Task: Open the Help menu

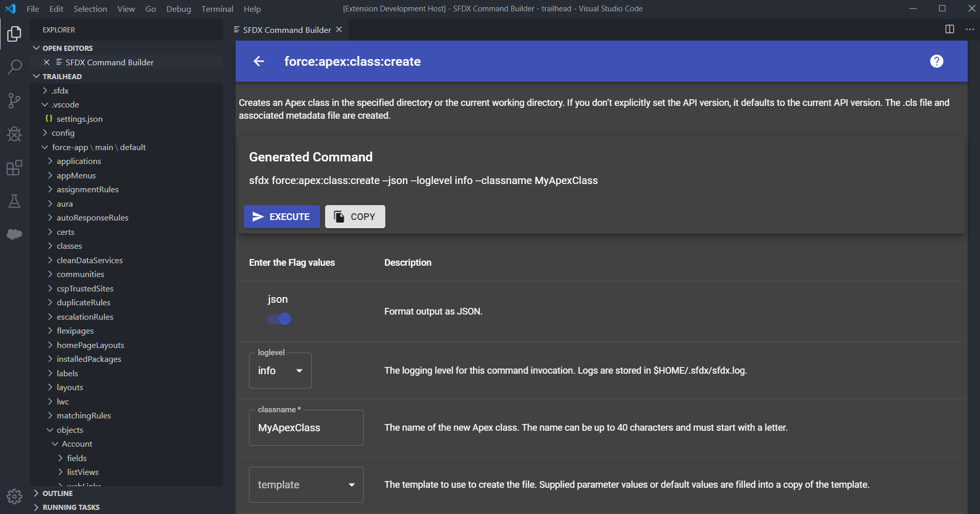Action: 252,9
